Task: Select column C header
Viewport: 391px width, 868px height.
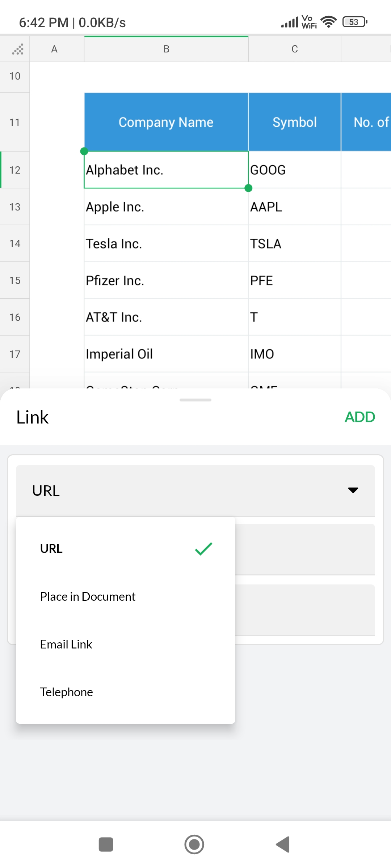Action: click(294, 49)
